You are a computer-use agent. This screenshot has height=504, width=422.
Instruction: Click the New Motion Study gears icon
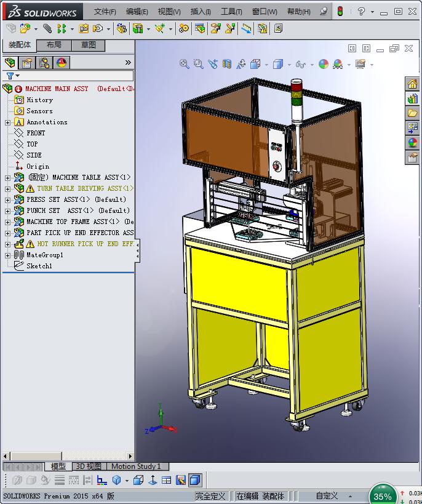[x=184, y=28]
